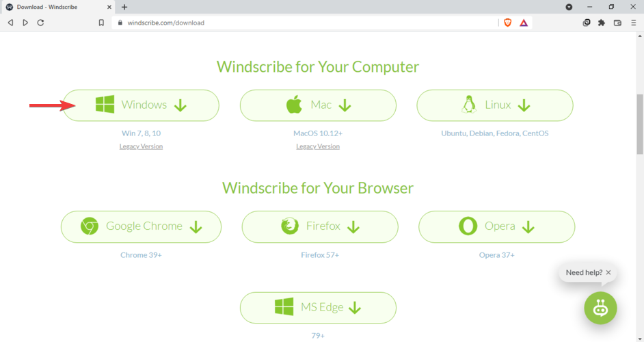
Task: Open Brave Shields lion icon
Action: [508, 23]
